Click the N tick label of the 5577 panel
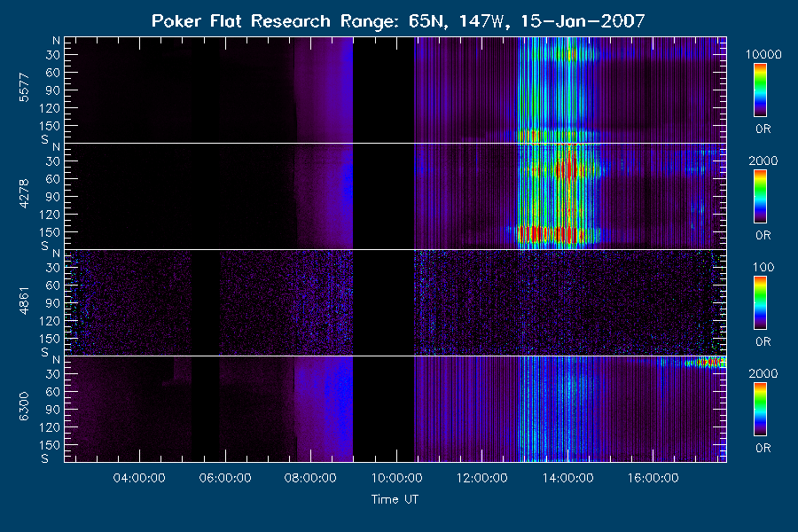This screenshot has width=798, height=532. click(56, 41)
